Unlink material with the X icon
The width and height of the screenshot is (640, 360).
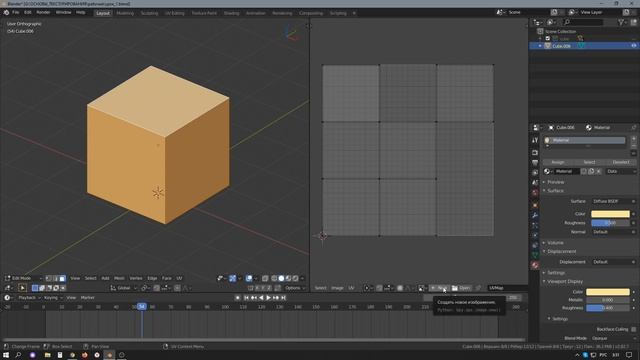pyautogui.click(x=598, y=171)
